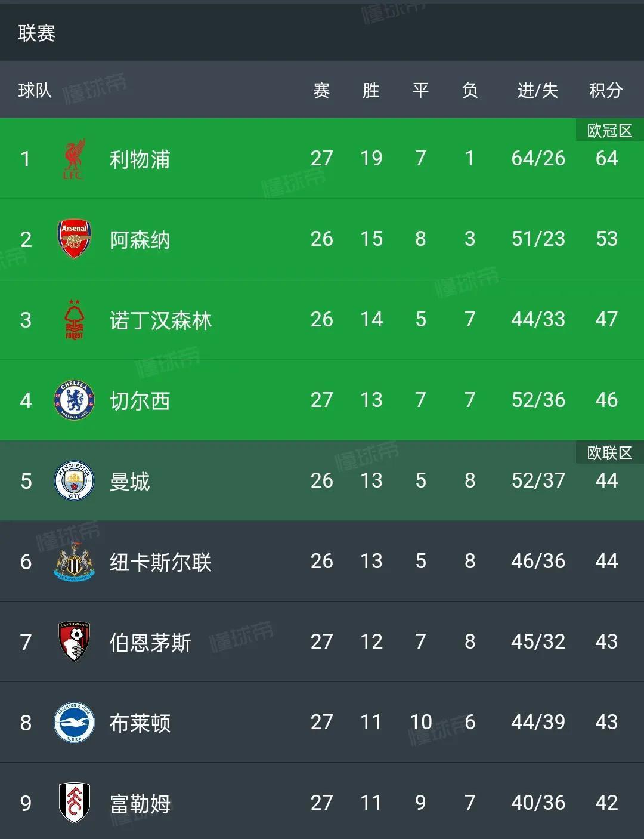Screen dimensions: 644x839
Task: Tap the 进/失 column header
Action: (x=537, y=90)
